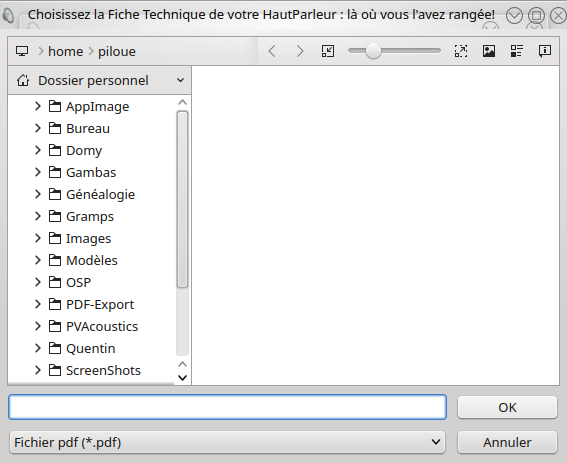Toggle detailed list view icon
Screen dimensions: 567x463
tap(517, 51)
